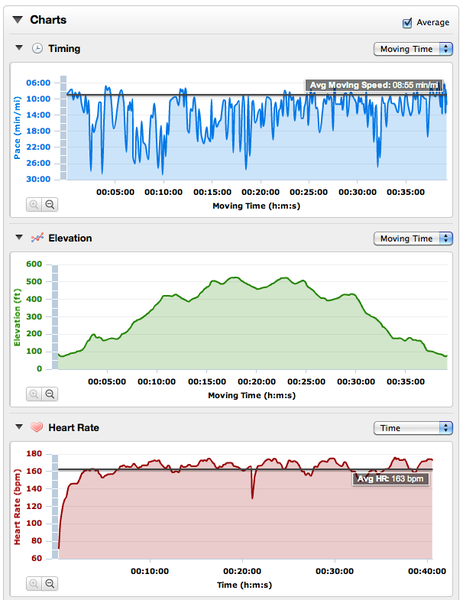Collapse the Heart Rate chart triangle

[19, 427]
